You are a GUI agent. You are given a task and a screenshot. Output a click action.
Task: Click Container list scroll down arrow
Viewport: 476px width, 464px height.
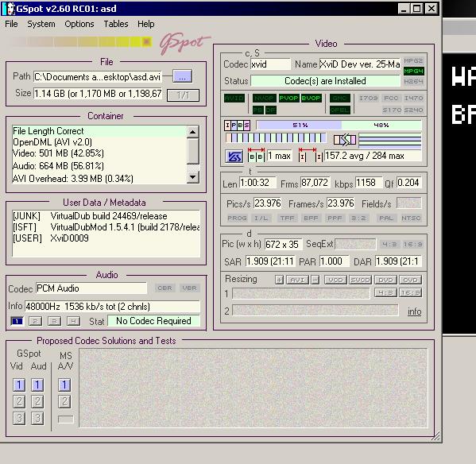(193, 177)
